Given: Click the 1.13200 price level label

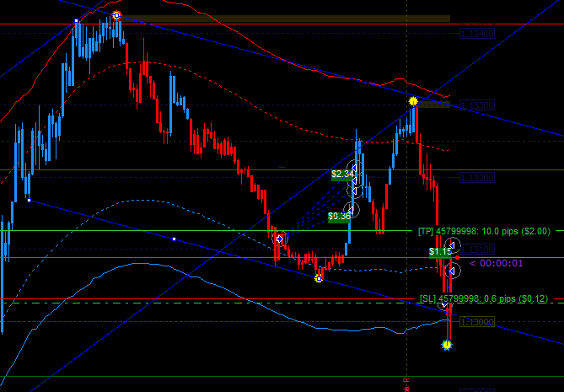Looking at the screenshot, I should 477,177.
